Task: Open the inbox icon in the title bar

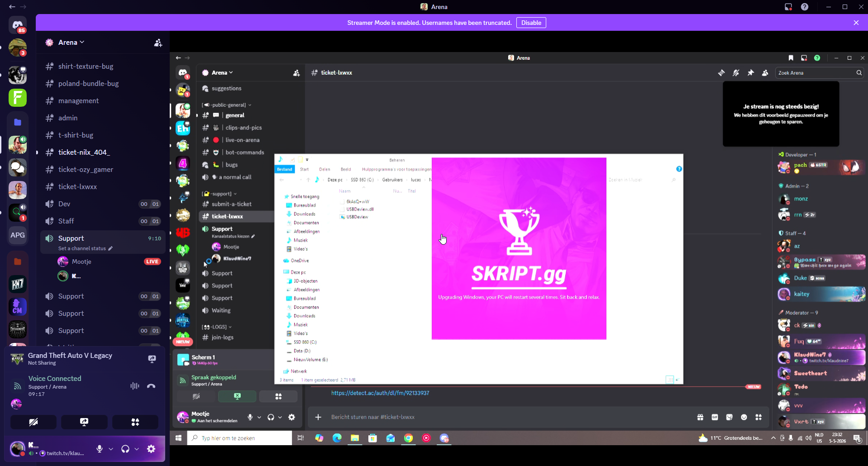Action: point(788,7)
